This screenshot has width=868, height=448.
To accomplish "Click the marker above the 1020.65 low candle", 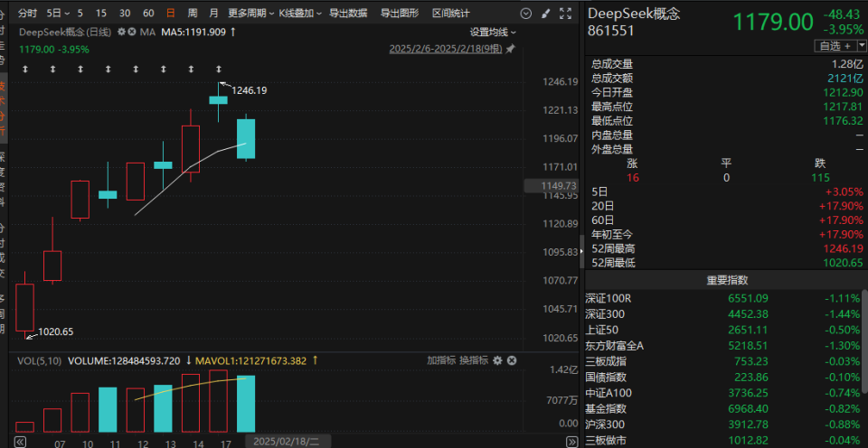I will coord(25,70).
